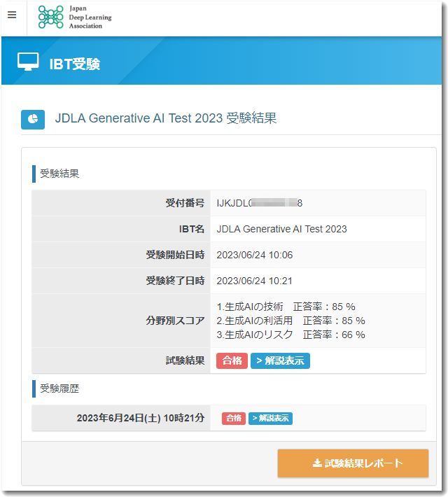Click the IBT名 label
Screen dimensions: 448x497
pyautogui.click(x=192, y=229)
